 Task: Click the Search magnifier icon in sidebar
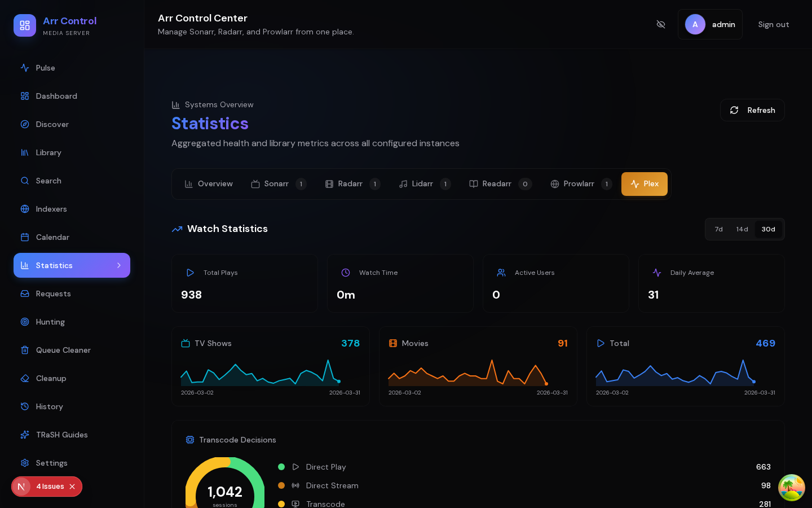click(x=25, y=181)
